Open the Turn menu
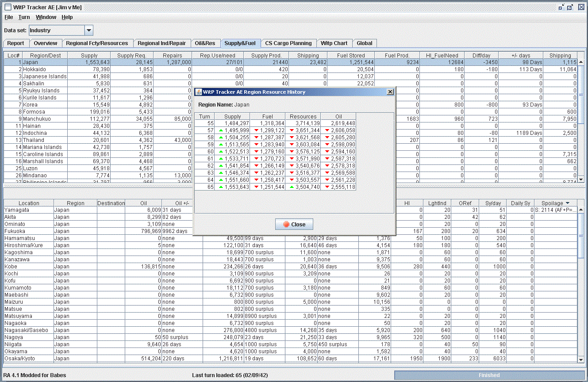Screen dimensions: 588x382 pyautogui.click(x=24, y=17)
